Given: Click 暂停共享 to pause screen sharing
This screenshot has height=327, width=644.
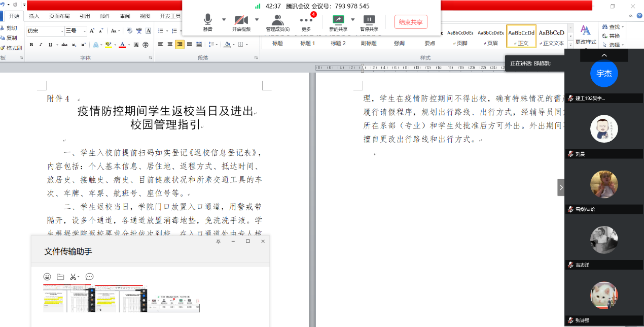Looking at the screenshot, I should click(x=369, y=22).
